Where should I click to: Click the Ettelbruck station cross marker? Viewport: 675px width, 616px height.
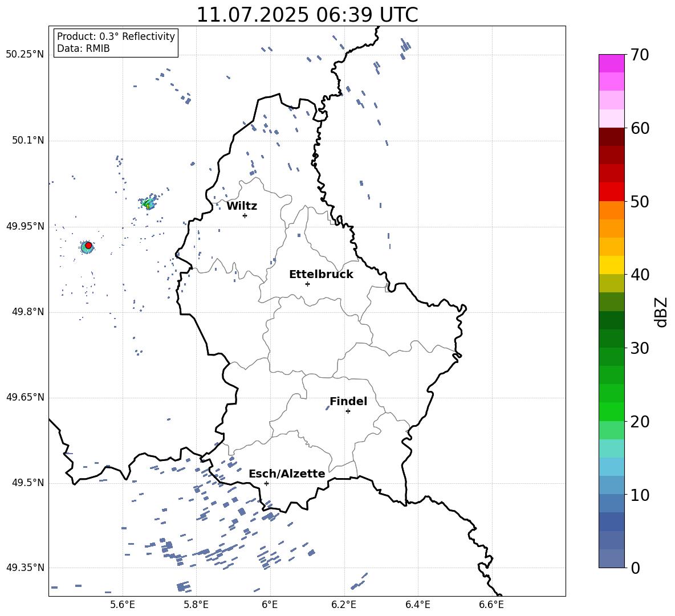307,284
